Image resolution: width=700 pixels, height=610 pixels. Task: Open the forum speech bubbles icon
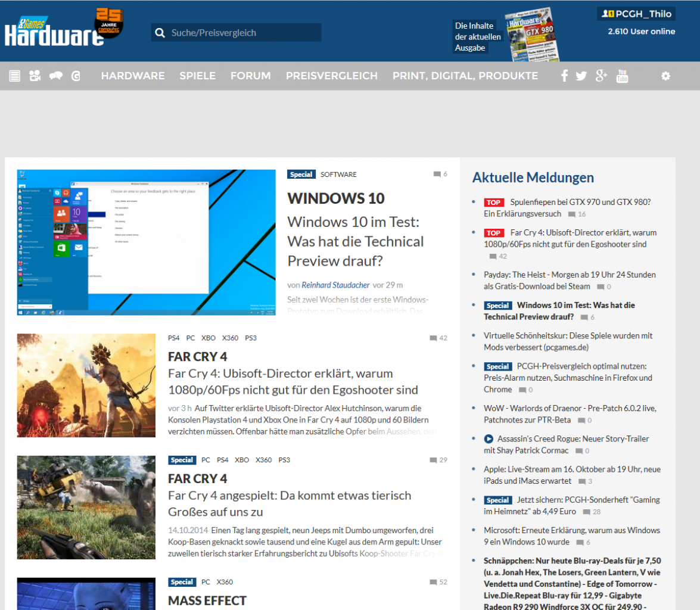coord(56,76)
